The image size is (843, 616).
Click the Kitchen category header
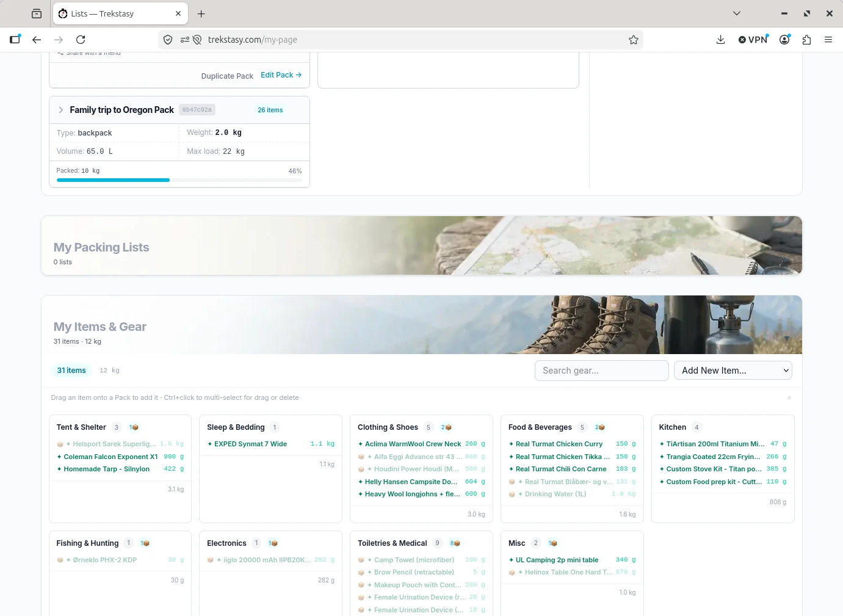click(x=673, y=427)
